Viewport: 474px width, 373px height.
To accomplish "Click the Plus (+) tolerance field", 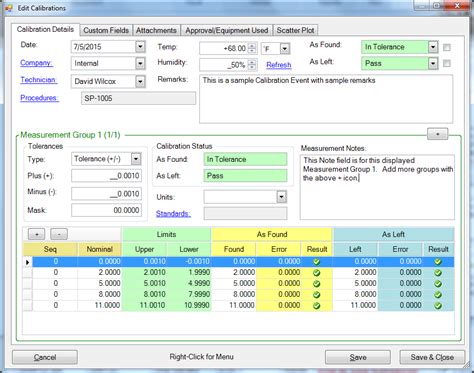I will [106, 176].
